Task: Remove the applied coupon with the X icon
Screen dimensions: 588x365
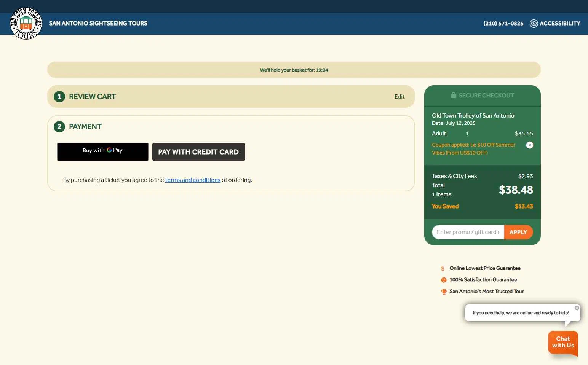Action: coord(530,145)
